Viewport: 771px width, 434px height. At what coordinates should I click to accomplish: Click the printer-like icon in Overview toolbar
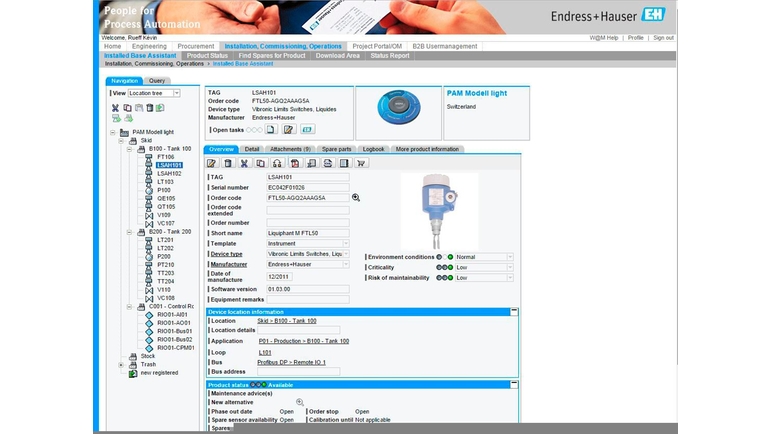pyautogui.click(x=327, y=163)
